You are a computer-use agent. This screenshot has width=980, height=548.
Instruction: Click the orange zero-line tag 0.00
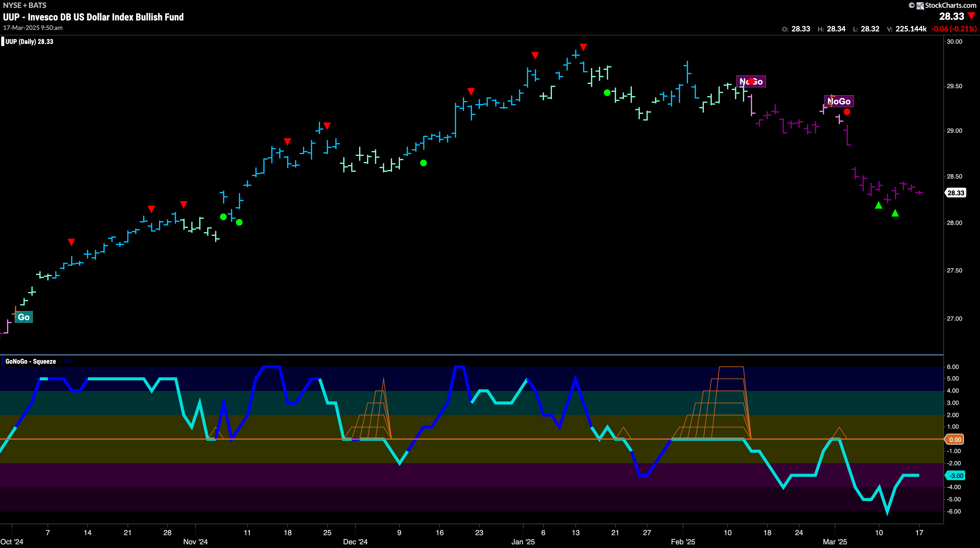tap(955, 440)
